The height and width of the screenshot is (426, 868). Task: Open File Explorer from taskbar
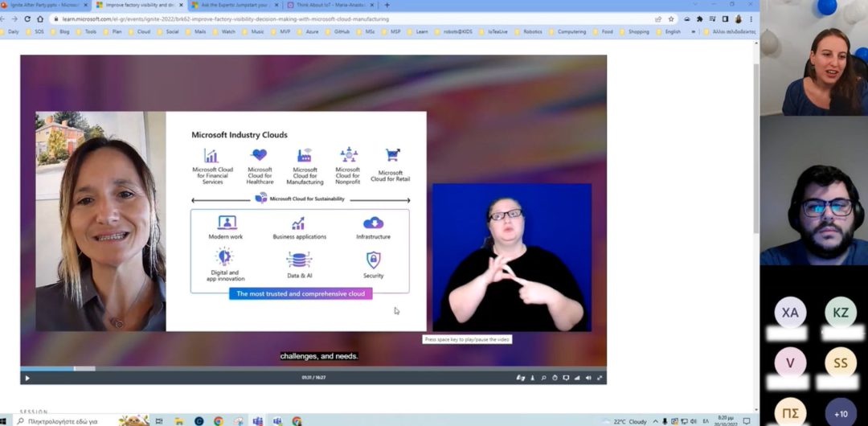point(178,421)
